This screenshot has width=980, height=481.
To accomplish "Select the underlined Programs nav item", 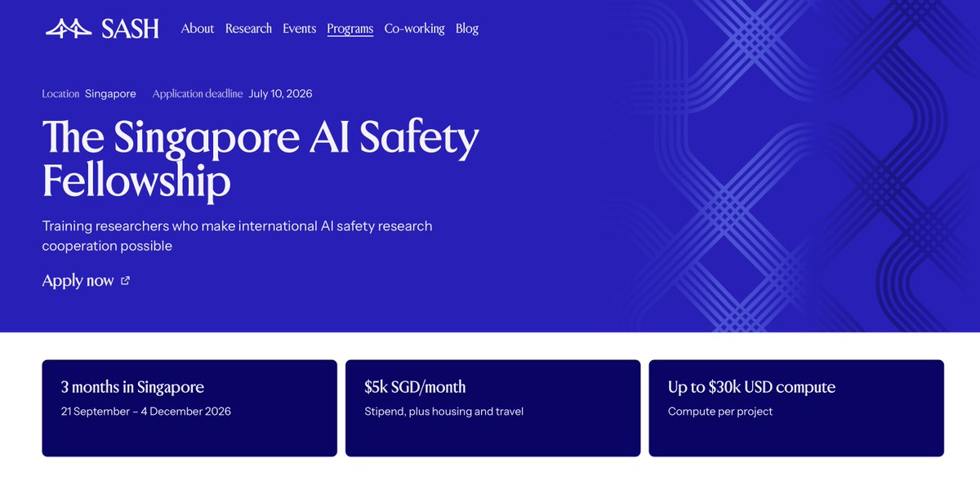I will coord(350,29).
